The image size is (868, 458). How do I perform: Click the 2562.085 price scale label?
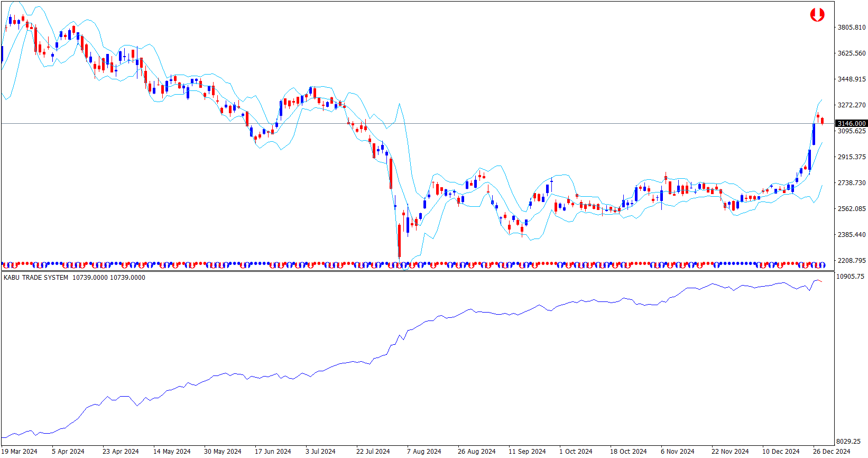[852, 209]
